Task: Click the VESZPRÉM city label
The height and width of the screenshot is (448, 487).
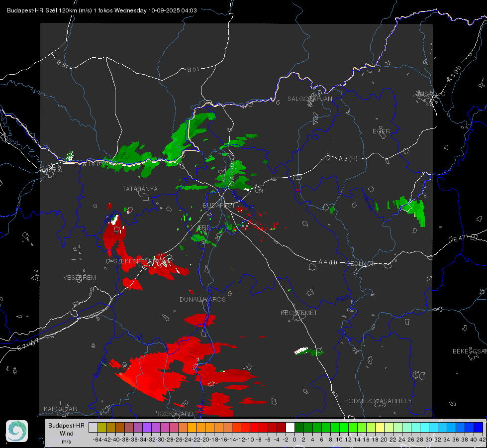Action: (x=80, y=277)
